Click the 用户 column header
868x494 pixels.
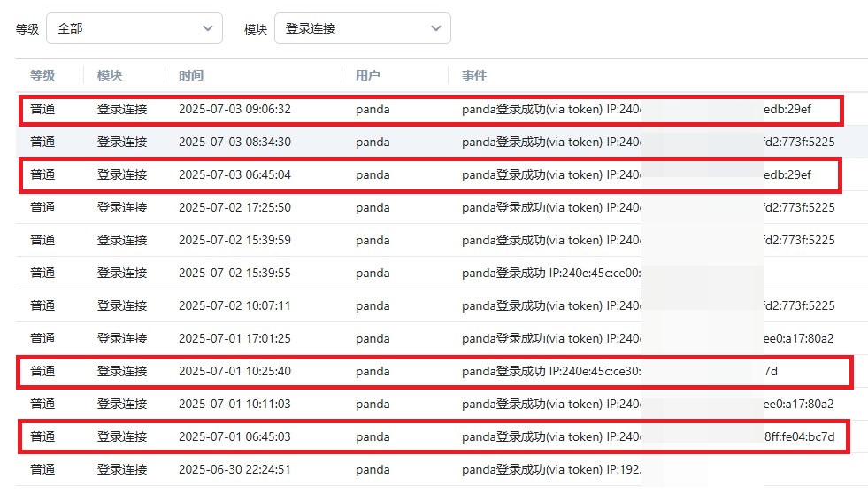pos(368,75)
